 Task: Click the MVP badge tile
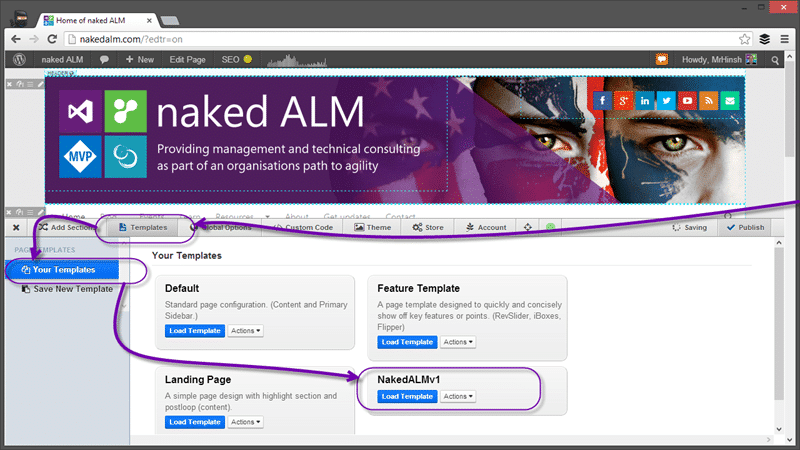click(80, 157)
